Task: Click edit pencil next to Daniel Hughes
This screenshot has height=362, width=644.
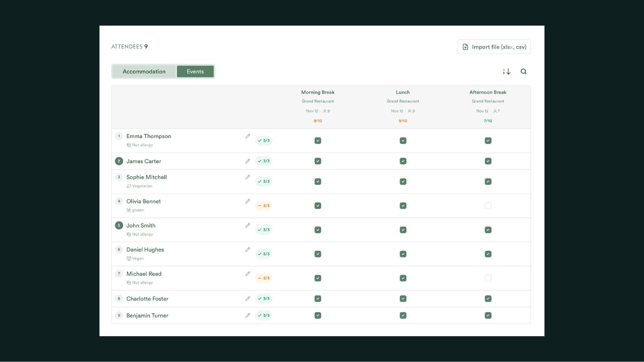Action: [248, 249]
